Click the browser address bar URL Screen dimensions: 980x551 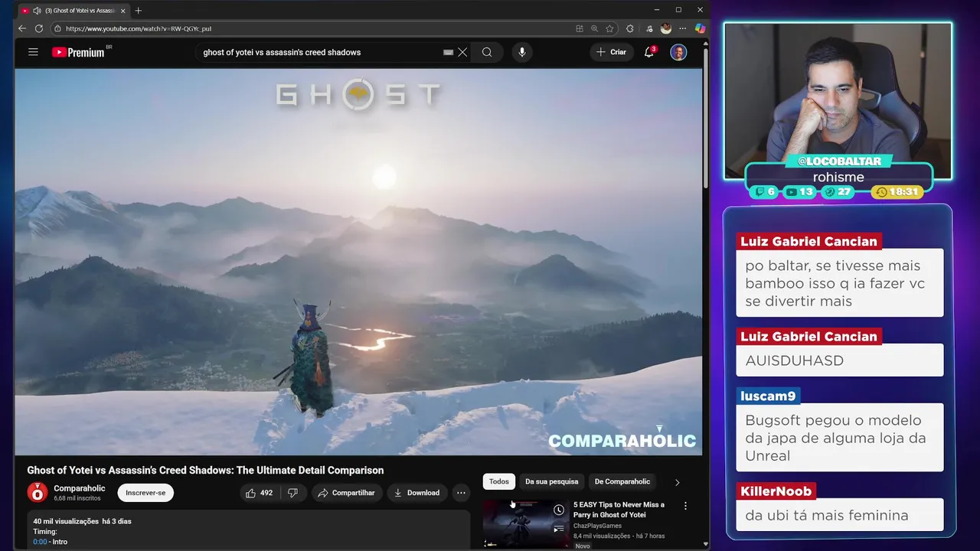point(139,28)
